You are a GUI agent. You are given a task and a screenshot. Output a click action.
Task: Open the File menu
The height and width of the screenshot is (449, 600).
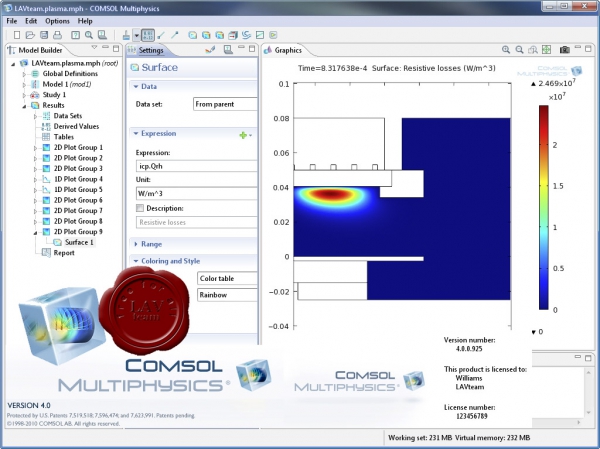pos(12,21)
